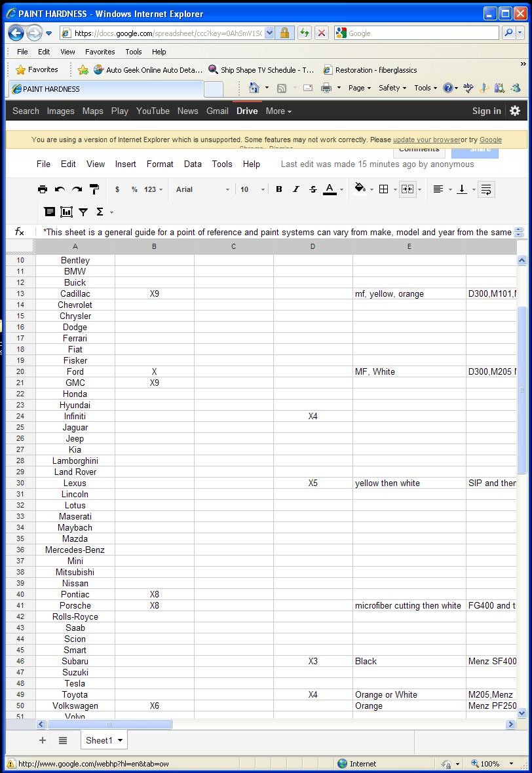This screenshot has width=532, height=773.
Task: Open the text color picker
Action: [x=330, y=189]
